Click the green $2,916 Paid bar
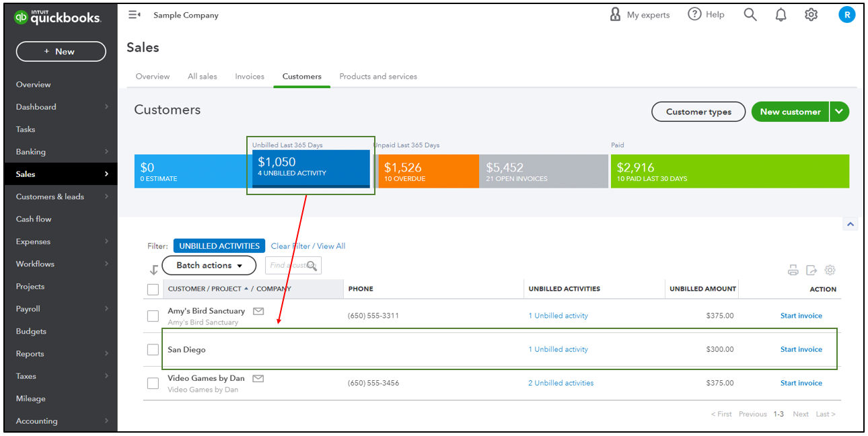 coord(729,171)
